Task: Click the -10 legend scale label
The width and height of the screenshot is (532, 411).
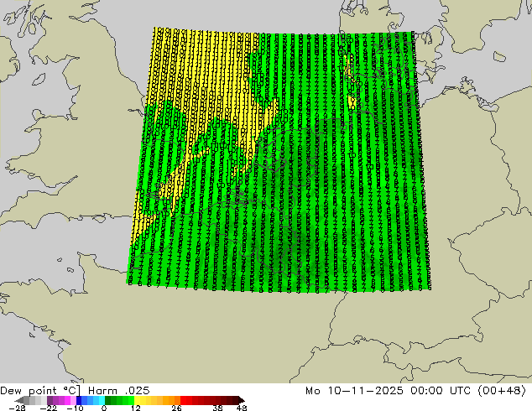Action: pos(76,408)
